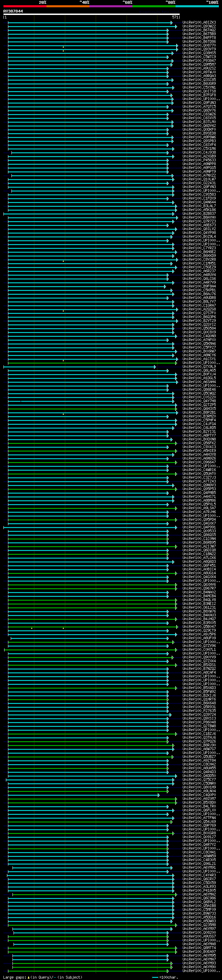
Task: Select hit label UniRef100_A2XGB9
Action: pos(199,156)
